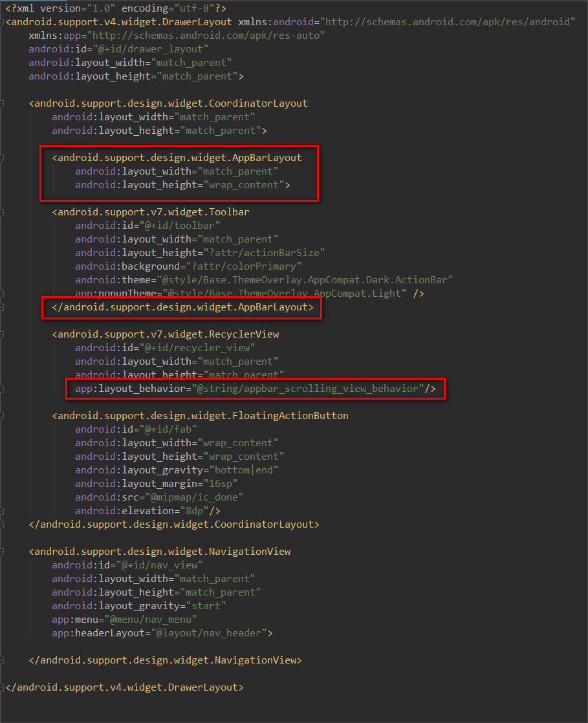Collapse the FloatingActionButton element fold marker
The image size is (588, 723).
coord(2,416)
